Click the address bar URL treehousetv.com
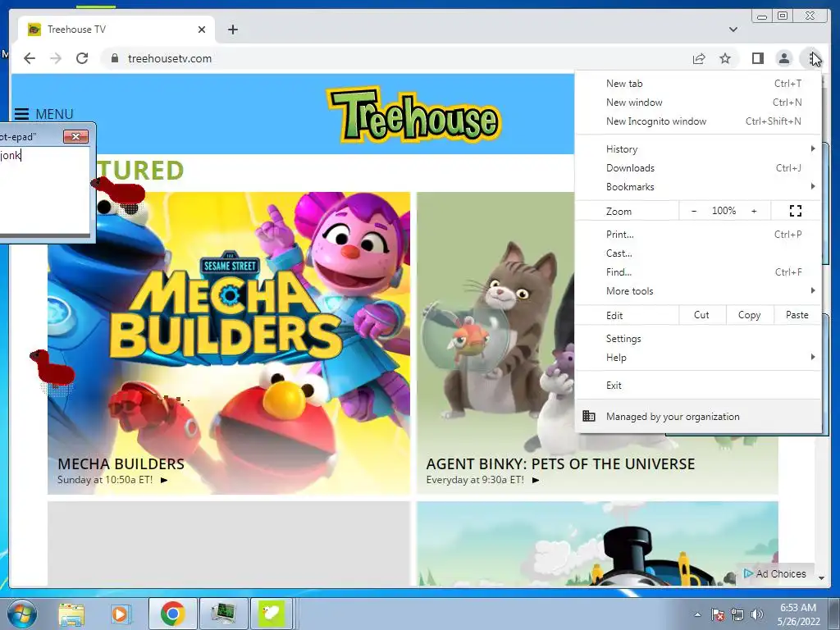840x630 pixels. pos(170,58)
